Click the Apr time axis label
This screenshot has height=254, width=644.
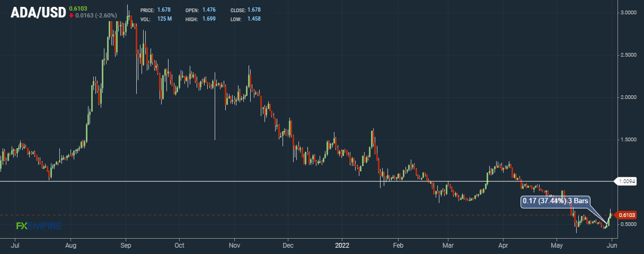point(504,246)
